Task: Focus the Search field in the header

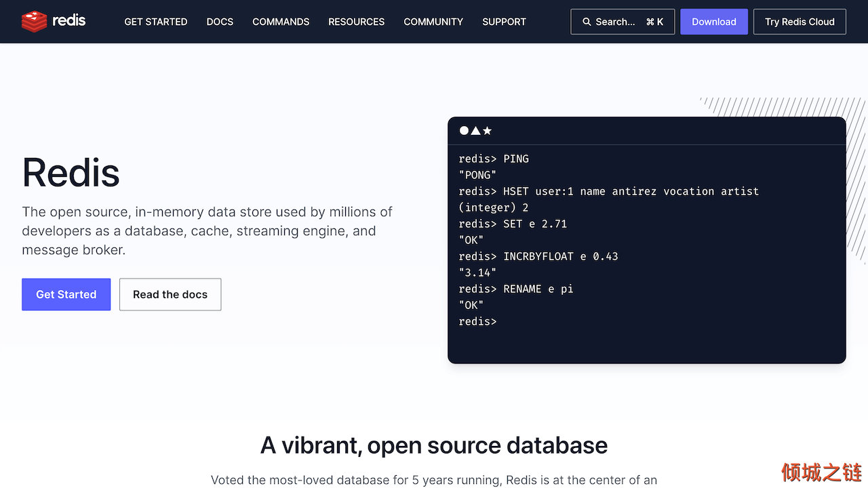Action: pos(623,22)
